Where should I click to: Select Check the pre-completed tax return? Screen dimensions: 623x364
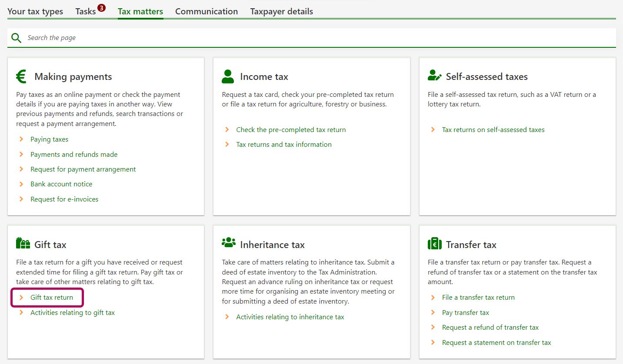(x=291, y=130)
